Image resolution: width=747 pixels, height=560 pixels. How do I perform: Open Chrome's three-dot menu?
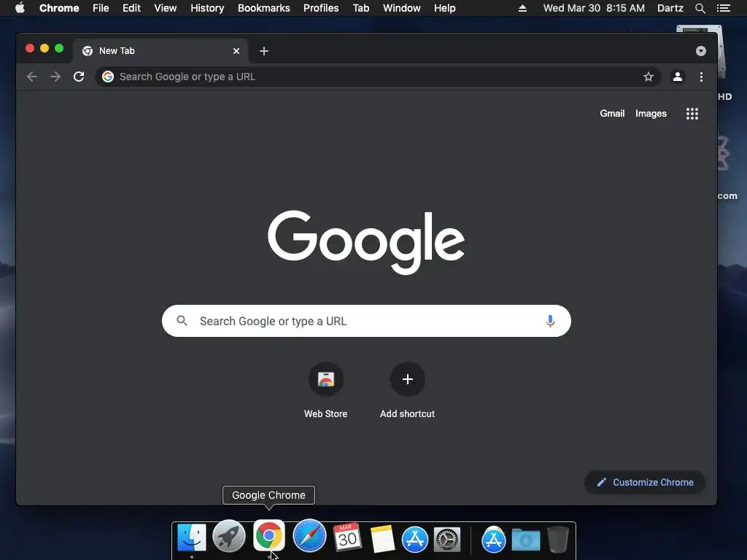point(701,77)
